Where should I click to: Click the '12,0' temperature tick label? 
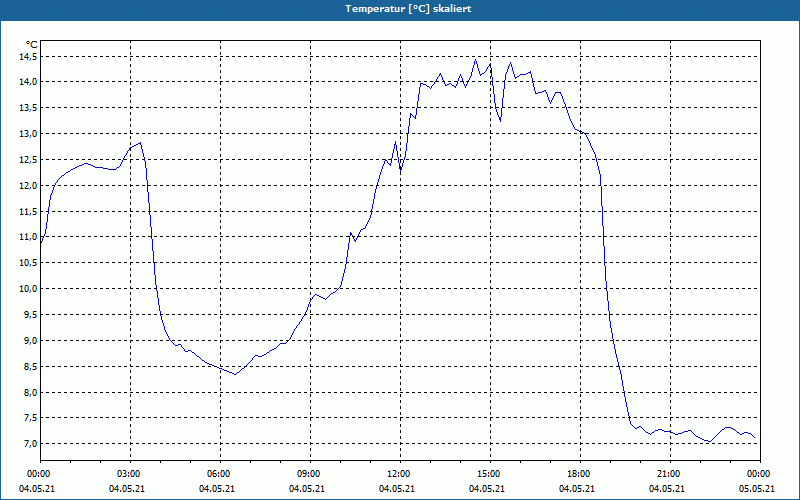[28, 186]
